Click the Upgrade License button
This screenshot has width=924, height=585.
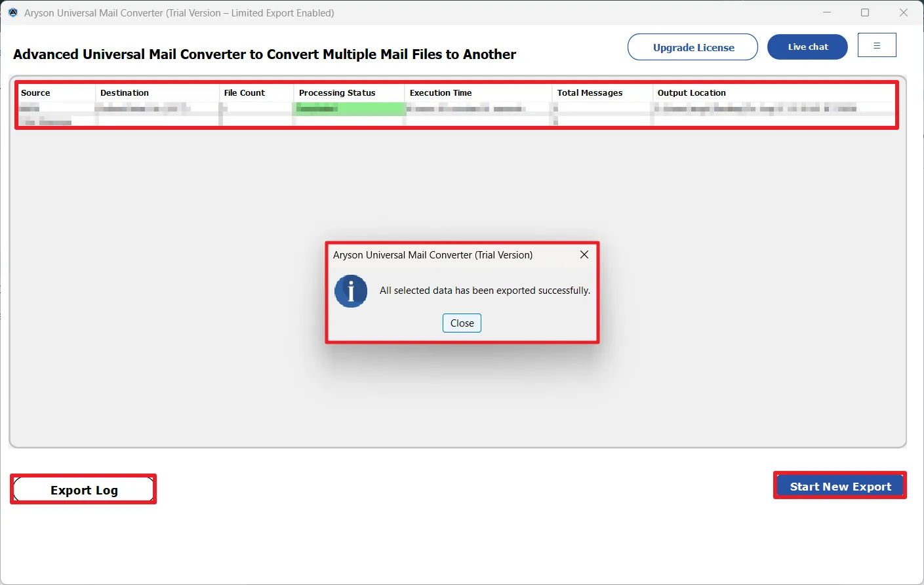pyautogui.click(x=693, y=47)
